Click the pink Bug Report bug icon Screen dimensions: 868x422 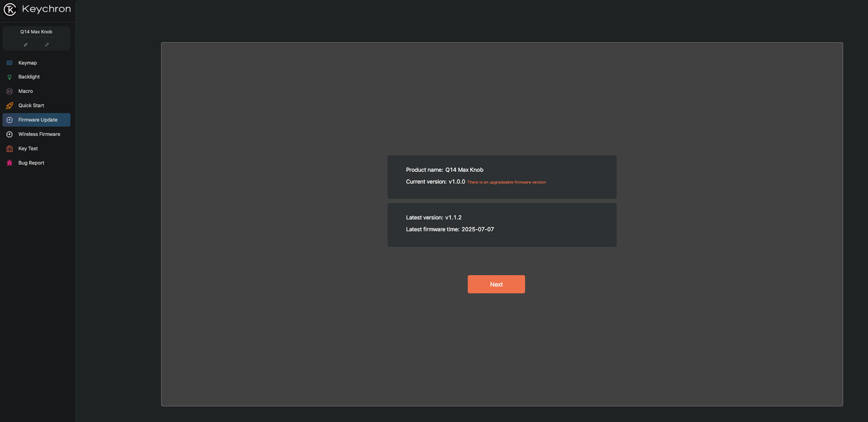(9, 163)
